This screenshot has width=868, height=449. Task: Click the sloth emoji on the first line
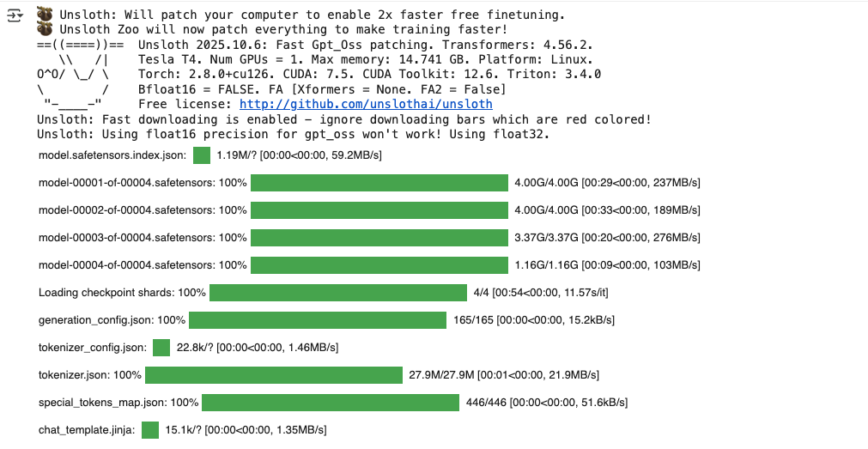point(45,15)
